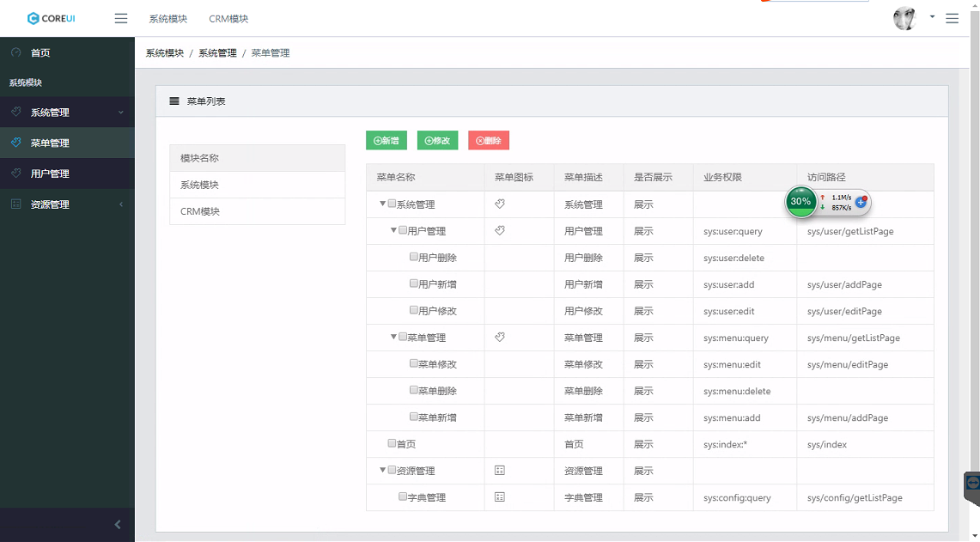This screenshot has width=980, height=542.
Task: Tick the 菜单修改 checkbox
Action: (x=414, y=363)
